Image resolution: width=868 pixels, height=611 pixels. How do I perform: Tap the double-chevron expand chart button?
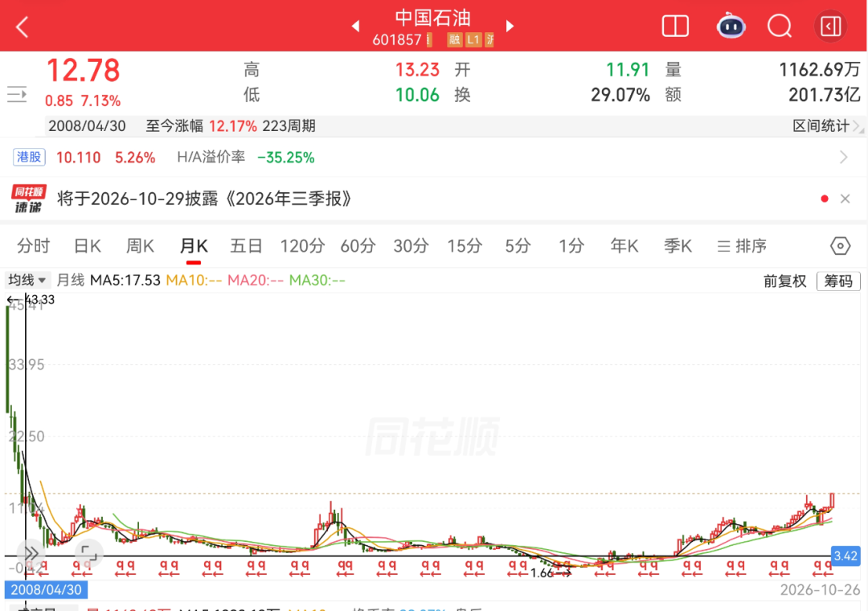pos(31,553)
